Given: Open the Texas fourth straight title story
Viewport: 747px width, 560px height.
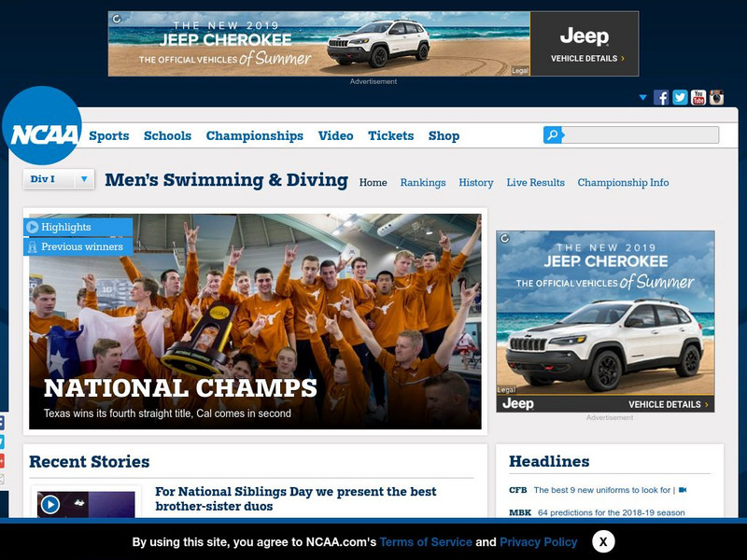Looking at the screenshot, I should click(x=167, y=413).
